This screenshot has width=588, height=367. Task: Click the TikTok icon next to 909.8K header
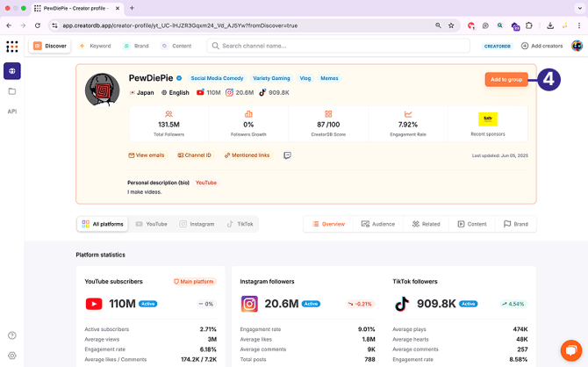pos(262,92)
